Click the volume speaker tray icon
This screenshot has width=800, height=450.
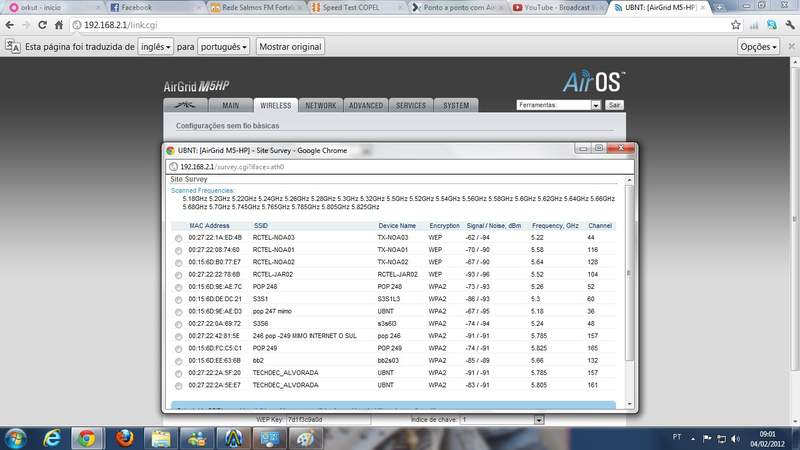pos(735,438)
